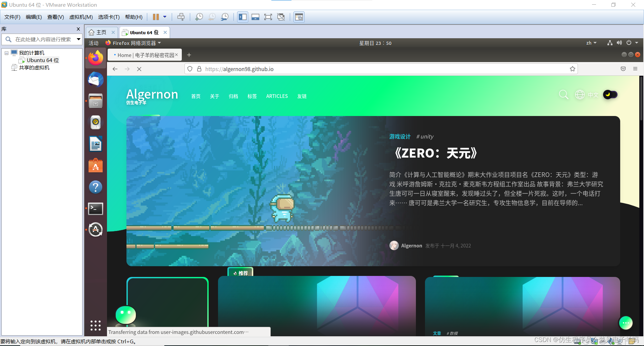Image resolution: width=644 pixels, height=346 pixels.
Task: Click the revert to snapshot toolbar icon
Action: coord(212,17)
